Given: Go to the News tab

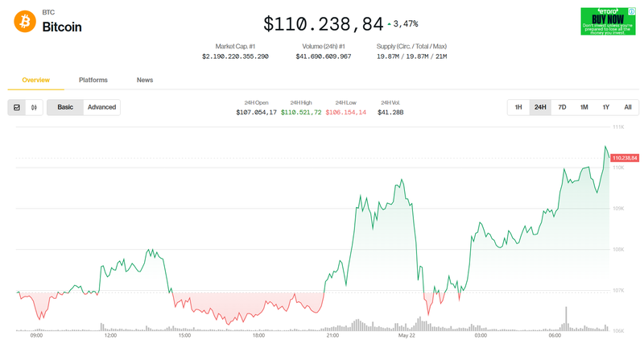Looking at the screenshot, I should 145,80.
